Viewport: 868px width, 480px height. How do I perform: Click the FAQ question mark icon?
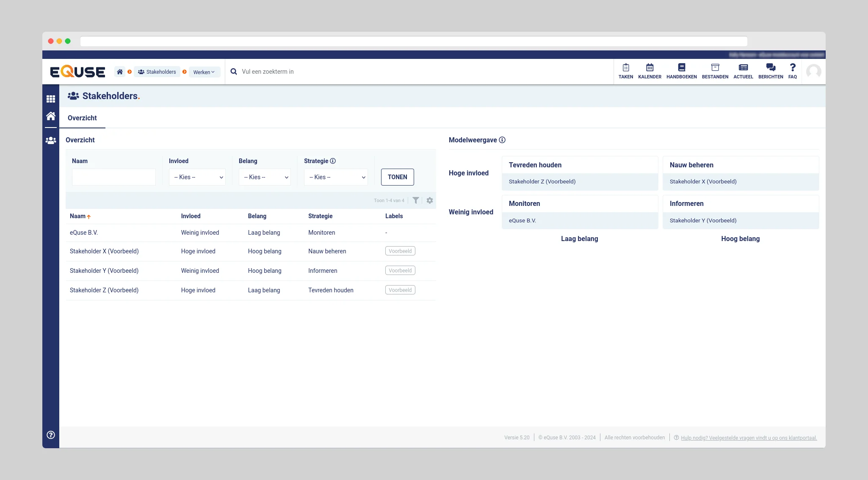(x=792, y=68)
